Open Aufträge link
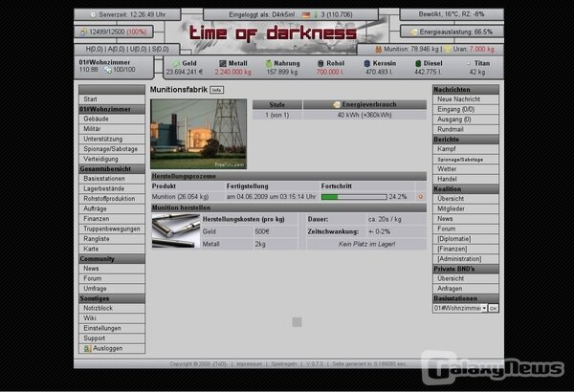This screenshot has width=574, height=392. (x=112, y=208)
